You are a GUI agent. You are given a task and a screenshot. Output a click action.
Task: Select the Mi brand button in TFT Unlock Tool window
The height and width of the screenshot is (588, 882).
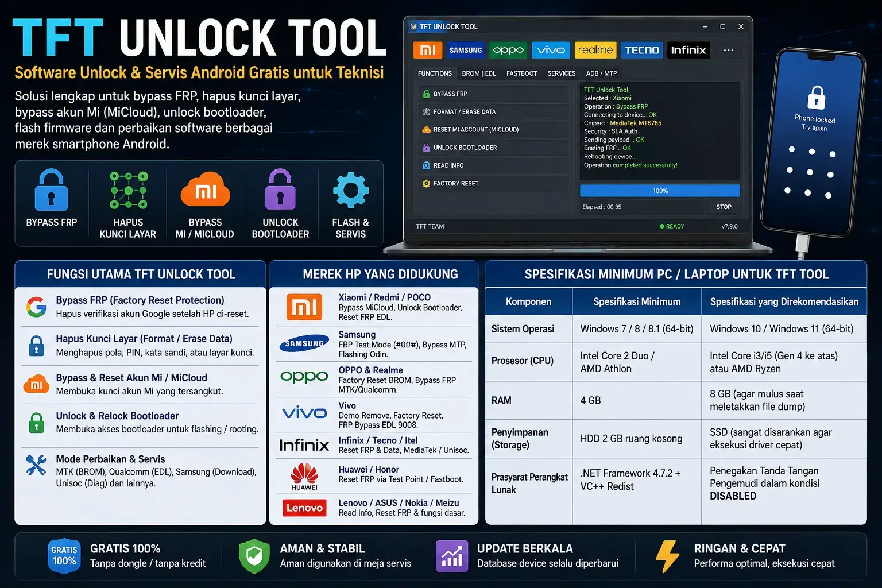tap(427, 51)
